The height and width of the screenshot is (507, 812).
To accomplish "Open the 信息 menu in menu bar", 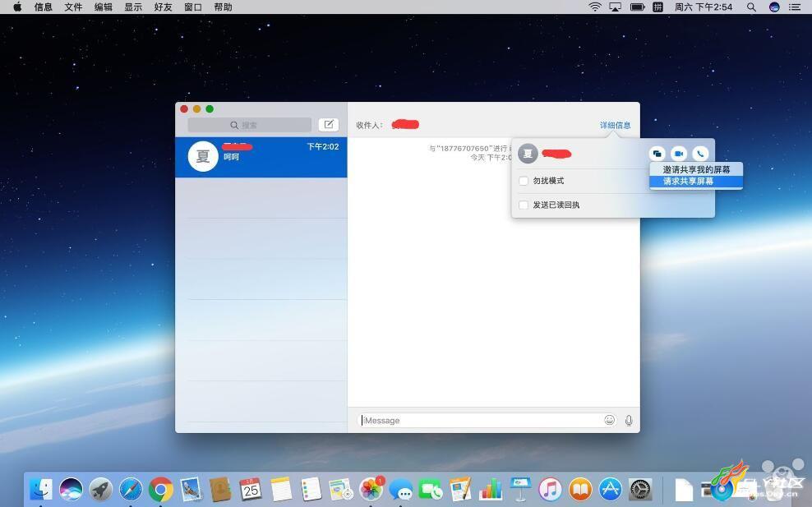I will pos(43,7).
